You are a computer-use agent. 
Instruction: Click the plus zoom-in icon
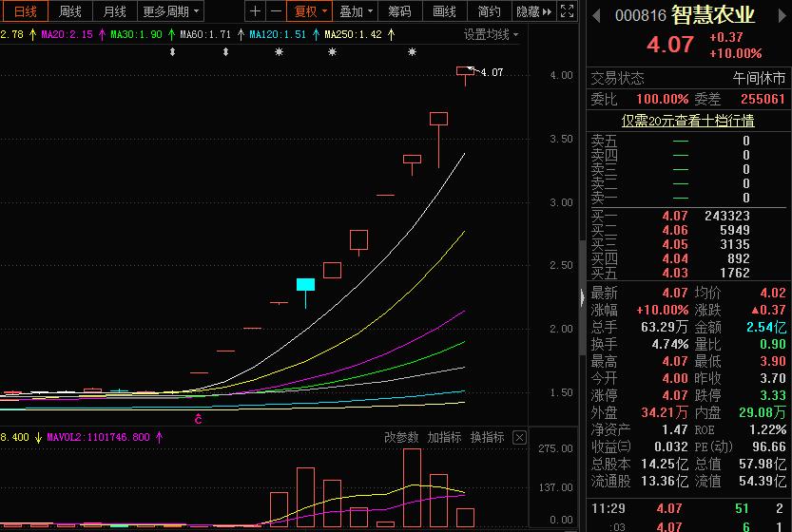click(255, 11)
